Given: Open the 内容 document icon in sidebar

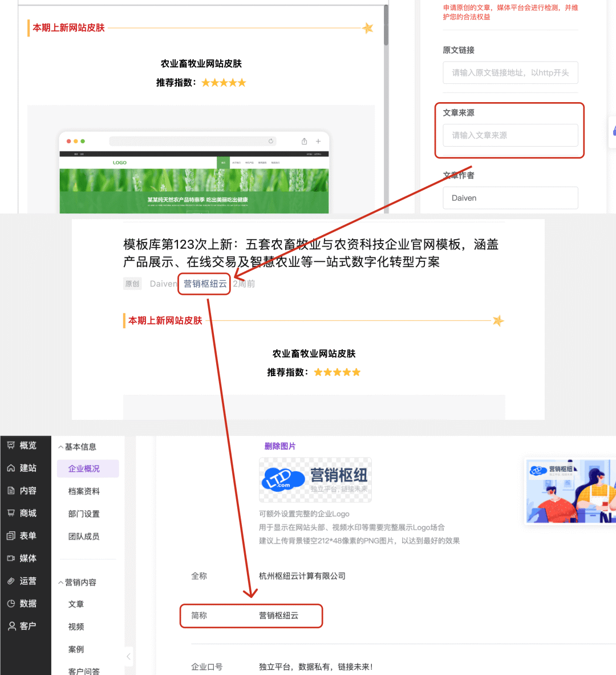Looking at the screenshot, I should coord(11,490).
